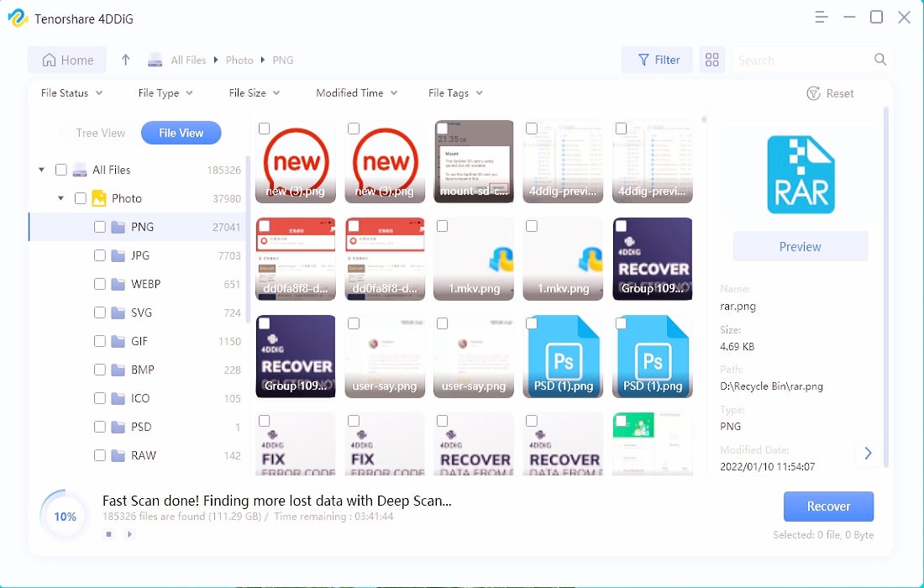This screenshot has width=924, height=588.
Task: Click the 10% scan progress circle
Action: click(x=65, y=516)
